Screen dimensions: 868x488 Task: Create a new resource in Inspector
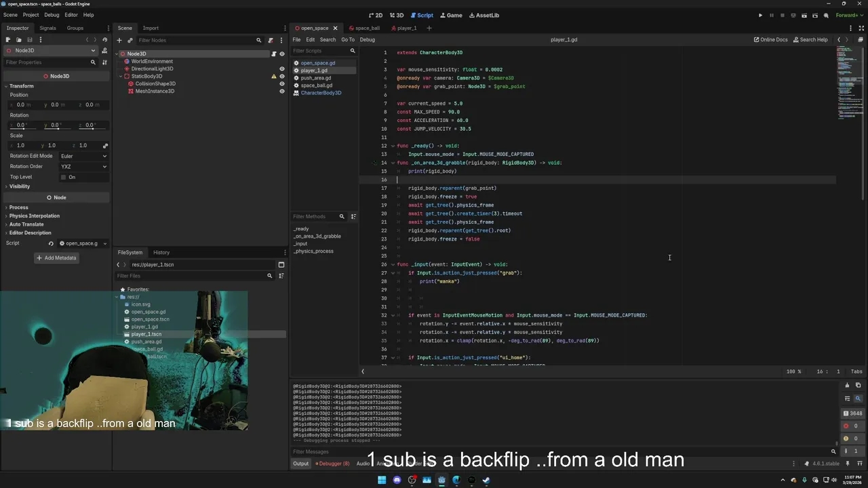9,39
